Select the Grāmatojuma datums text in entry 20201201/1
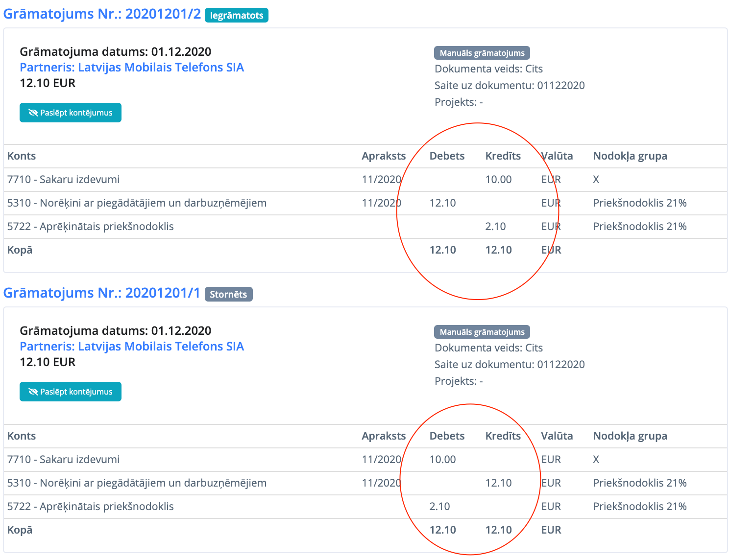The height and width of the screenshot is (560, 730). point(116,331)
